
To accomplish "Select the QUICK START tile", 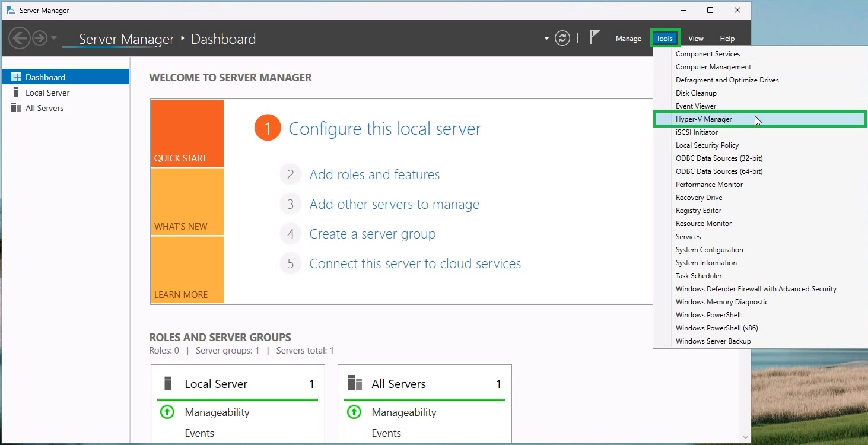I will [x=187, y=133].
